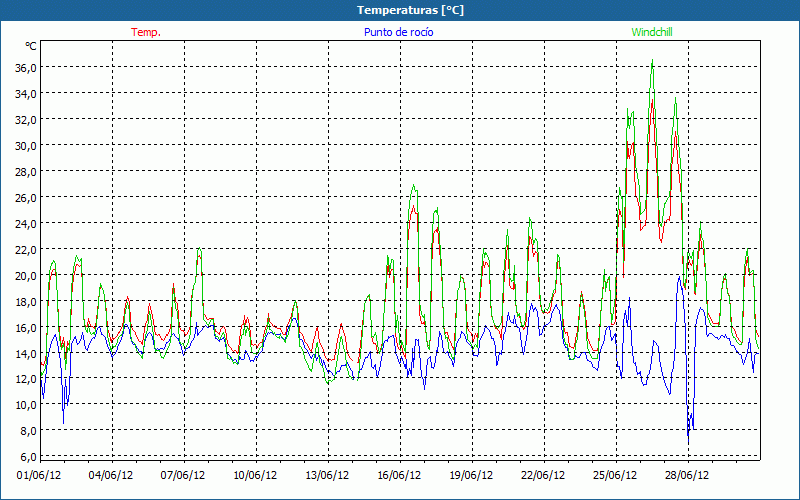
Task: Click the '16,0' y-axis value
Action: pos(27,327)
